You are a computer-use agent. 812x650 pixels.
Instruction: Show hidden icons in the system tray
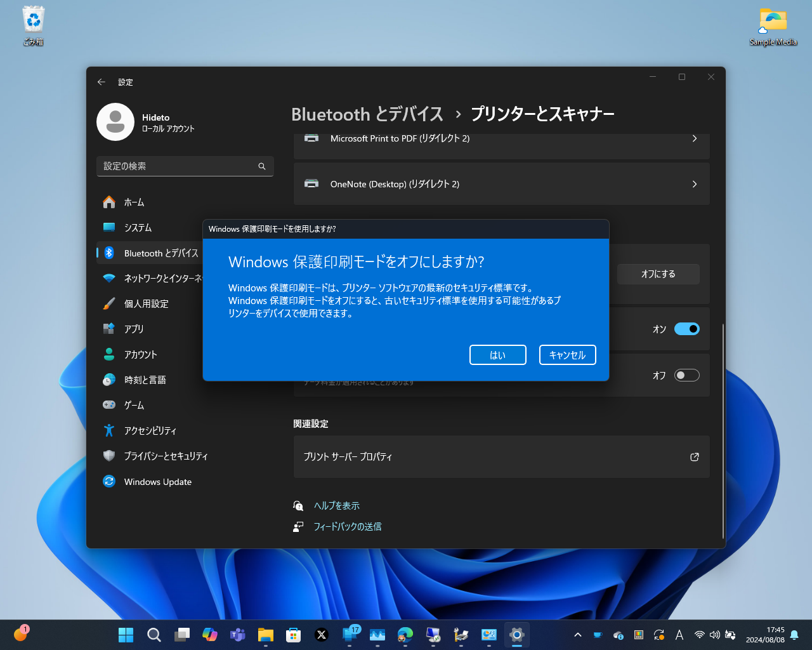pyautogui.click(x=577, y=634)
